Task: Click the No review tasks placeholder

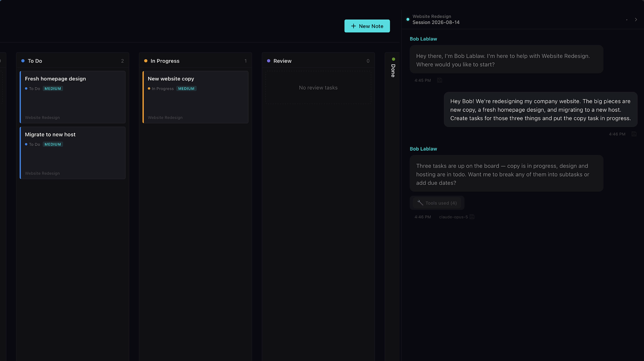Action: [318, 88]
